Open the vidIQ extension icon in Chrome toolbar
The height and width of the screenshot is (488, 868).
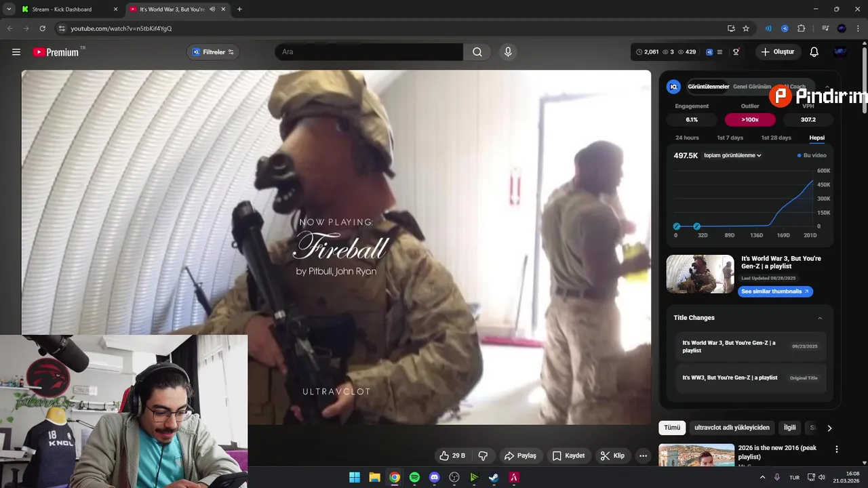[x=785, y=28]
